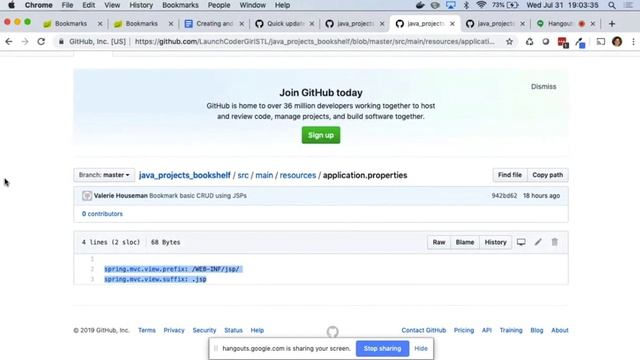Navigate to the resources folder link

pyautogui.click(x=298, y=175)
